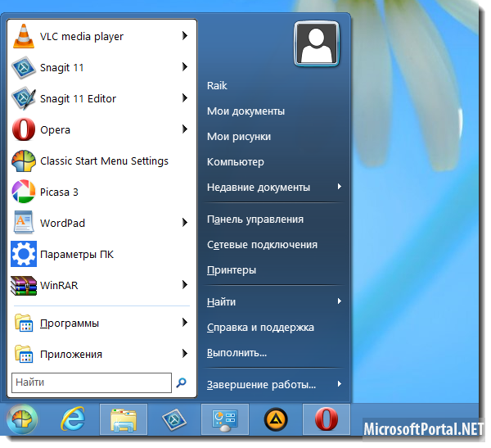Viewport: 491px width, 448px height.
Task: Expand the right-column Найти submenu arrow
Action: (x=339, y=301)
